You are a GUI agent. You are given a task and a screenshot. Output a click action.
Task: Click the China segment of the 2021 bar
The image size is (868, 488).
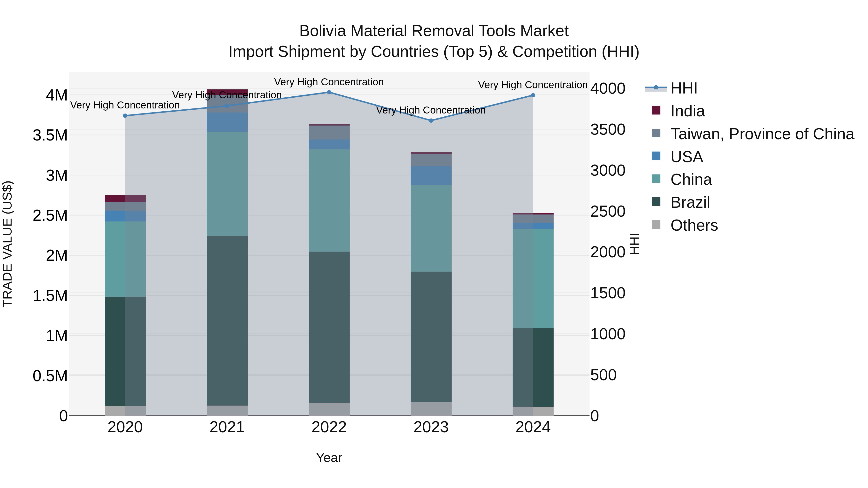point(227,184)
